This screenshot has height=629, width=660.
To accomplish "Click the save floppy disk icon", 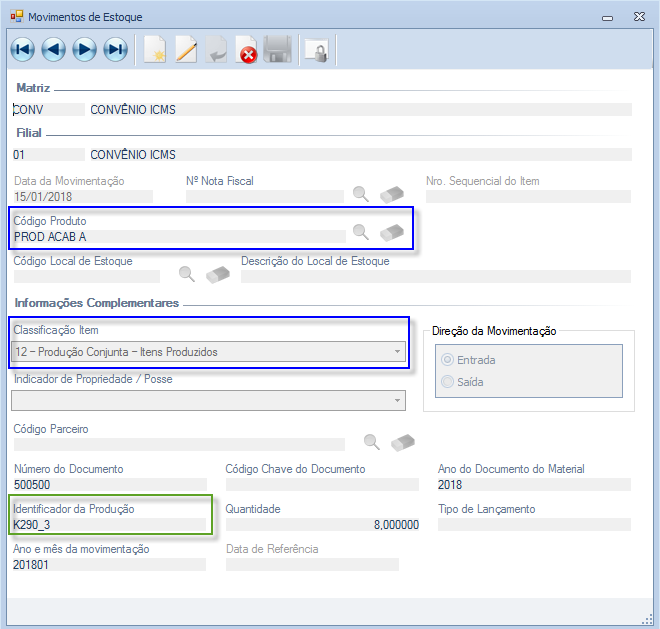I will [x=278, y=49].
